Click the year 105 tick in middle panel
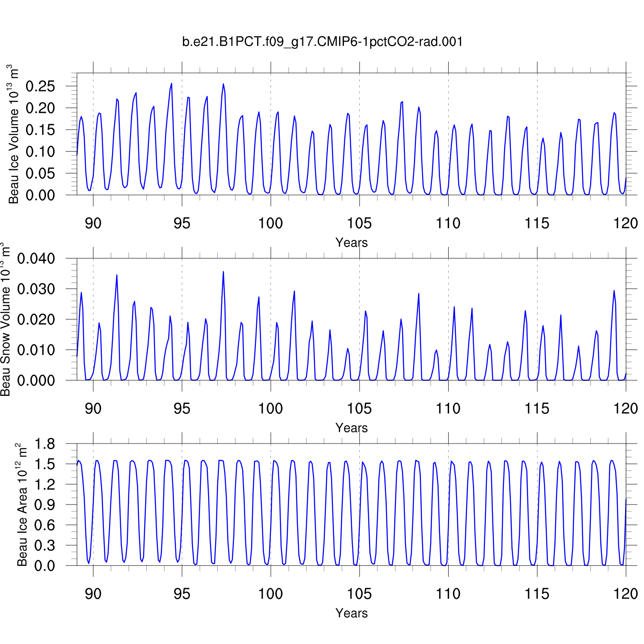Viewport: 644px width, 644px height. pos(359,409)
